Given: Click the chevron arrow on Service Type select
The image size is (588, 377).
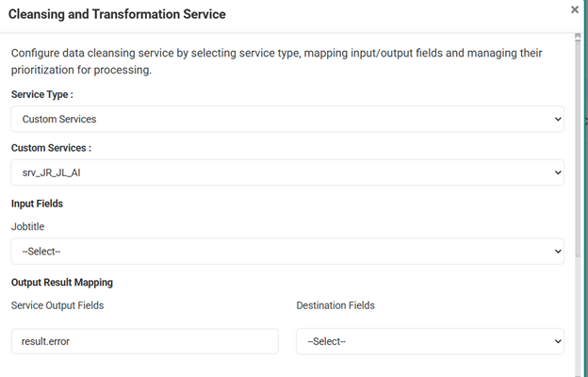Looking at the screenshot, I should tap(558, 120).
